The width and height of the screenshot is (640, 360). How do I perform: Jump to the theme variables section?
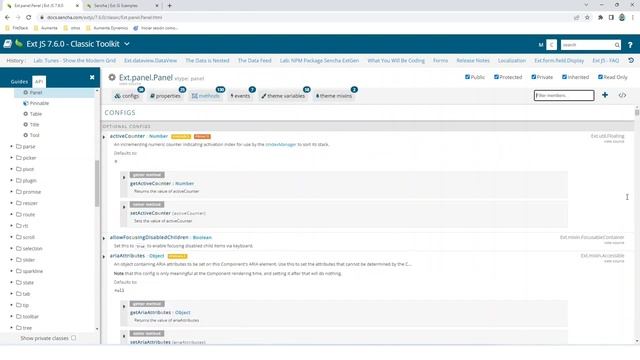point(283,96)
